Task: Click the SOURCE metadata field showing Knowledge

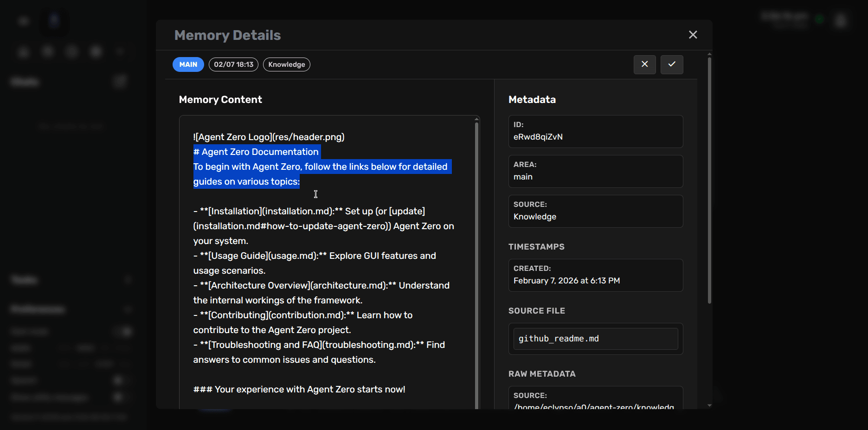Action: (595, 212)
